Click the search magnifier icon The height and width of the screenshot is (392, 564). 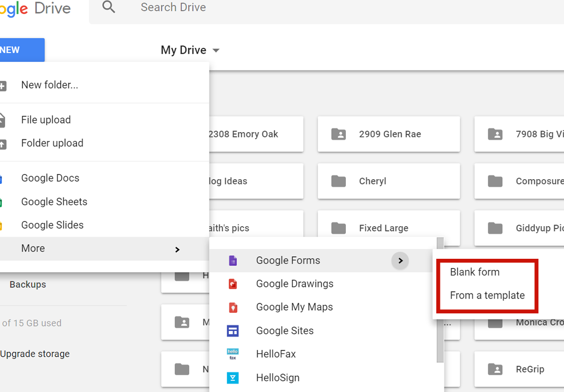click(109, 7)
